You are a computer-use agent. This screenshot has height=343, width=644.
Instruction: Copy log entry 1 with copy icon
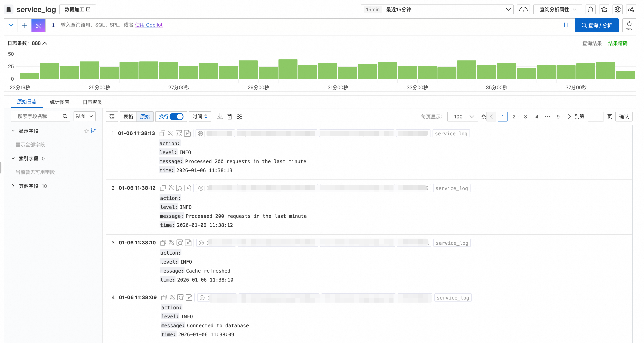[x=162, y=133]
